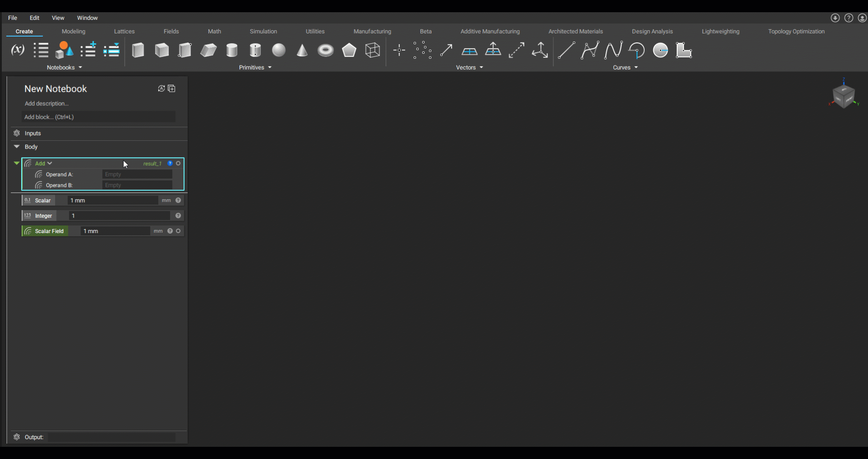The image size is (868, 459).
Task: Click the Operand A input field
Action: [137, 174]
